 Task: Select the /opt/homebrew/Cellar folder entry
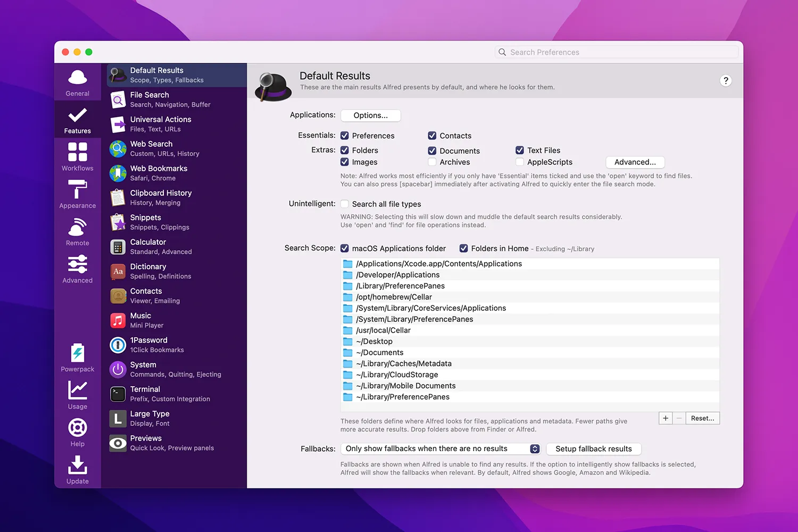[394, 297]
